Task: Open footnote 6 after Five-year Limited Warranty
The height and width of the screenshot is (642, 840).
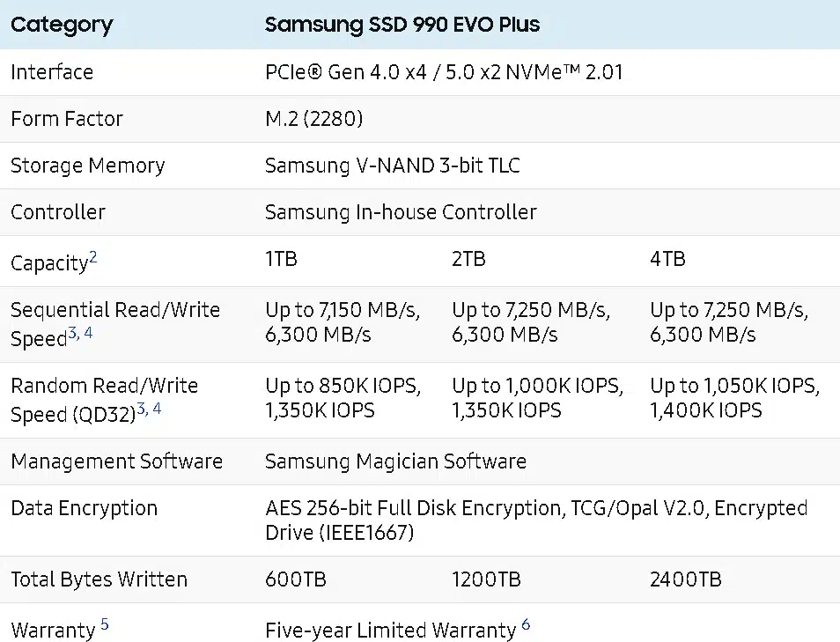Action: click(x=526, y=624)
